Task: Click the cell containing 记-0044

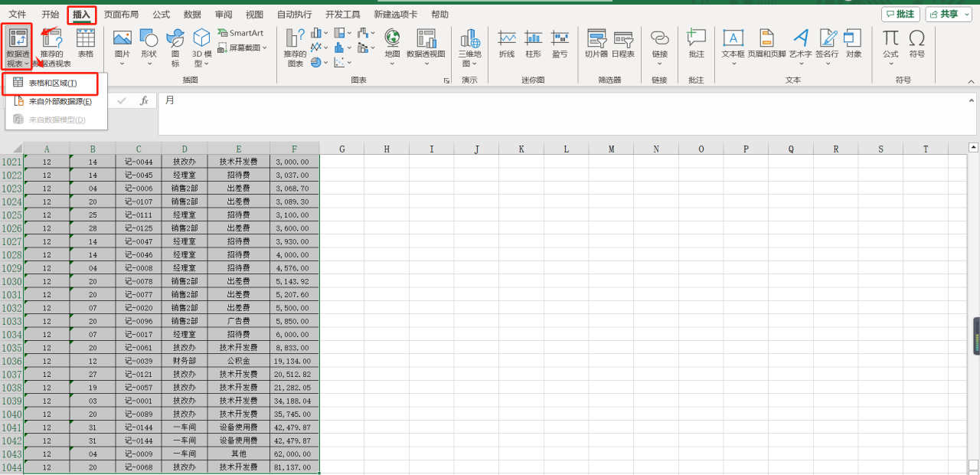Action: click(x=139, y=162)
